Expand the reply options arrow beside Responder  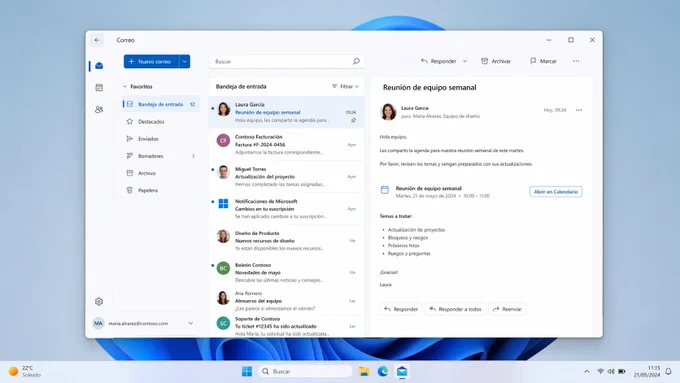pyautogui.click(x=465, y=62)
